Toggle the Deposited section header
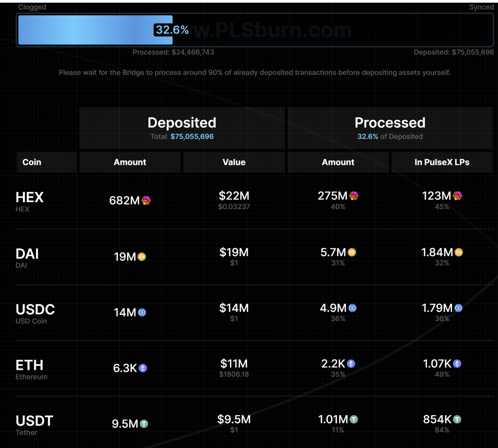This screenshot has width=498, height=448. (x=182, y=123)
